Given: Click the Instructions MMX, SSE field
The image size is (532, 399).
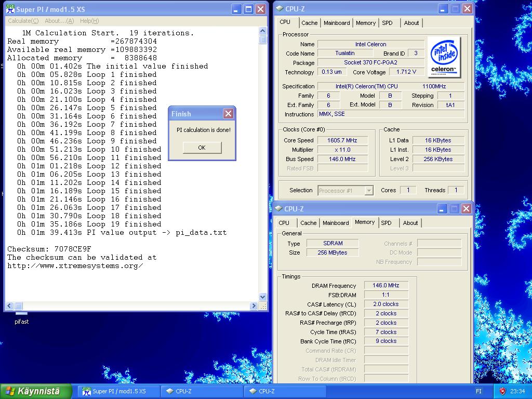Looking at the screenshot, I should pos(391,114).
